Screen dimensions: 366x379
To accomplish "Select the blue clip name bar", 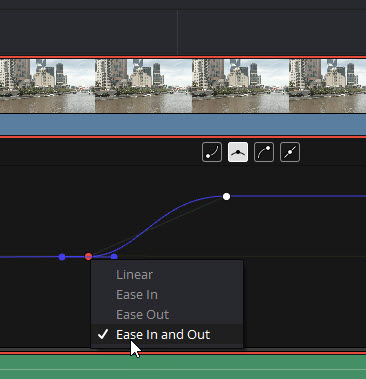I will click(x=183, y=125).
